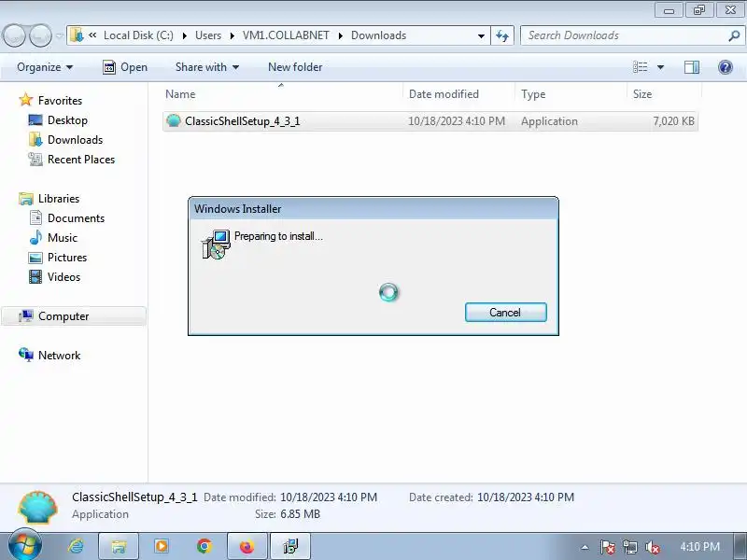747x560 pixels.
Task: Open the Organize menu
Action: [45, 67]
